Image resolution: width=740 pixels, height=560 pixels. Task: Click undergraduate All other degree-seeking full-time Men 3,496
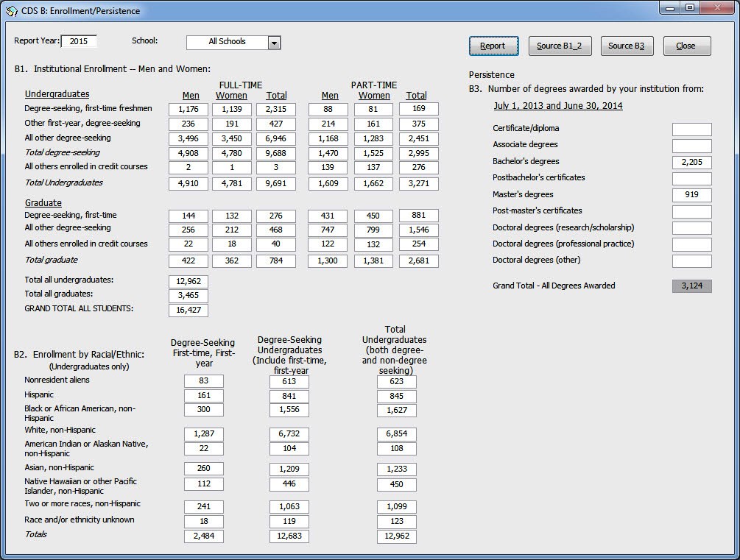pos(188,138)
